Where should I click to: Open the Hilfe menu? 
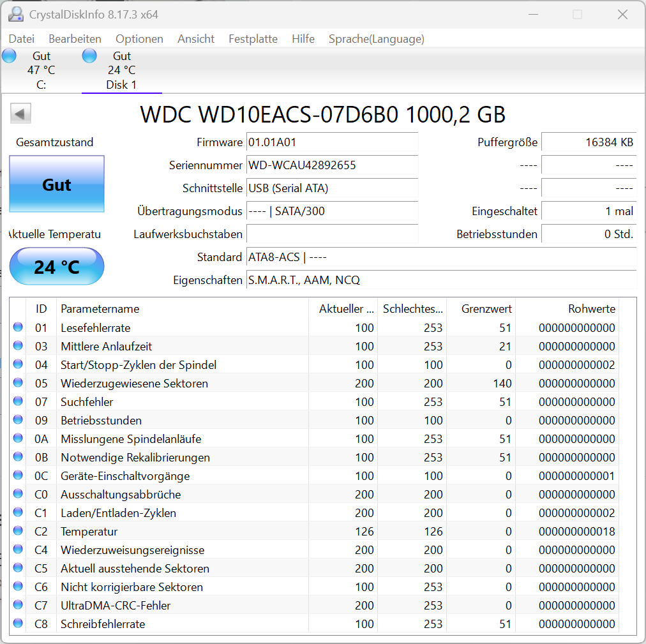(303, 39)
